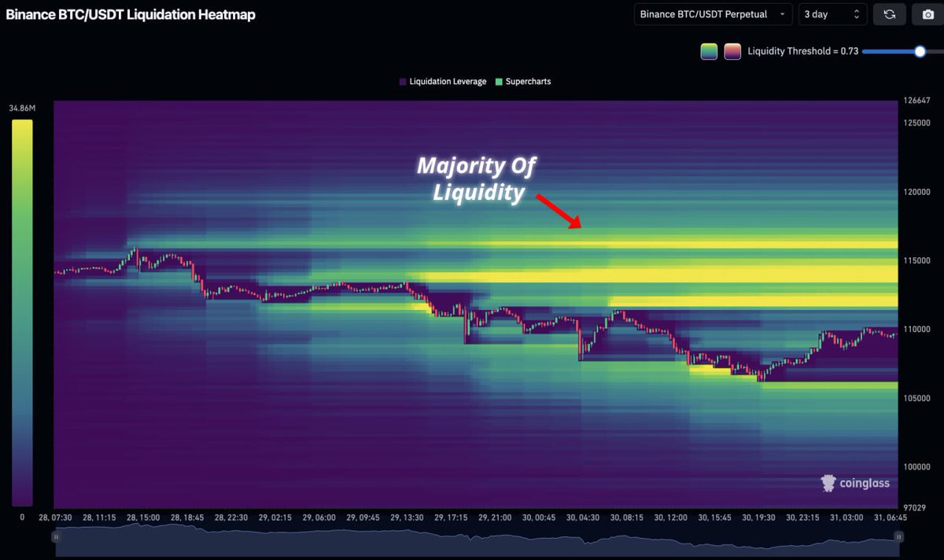Take a screenshot with the camera icon
This screenshot has width=944, height=560.
(x=927, y=14)
